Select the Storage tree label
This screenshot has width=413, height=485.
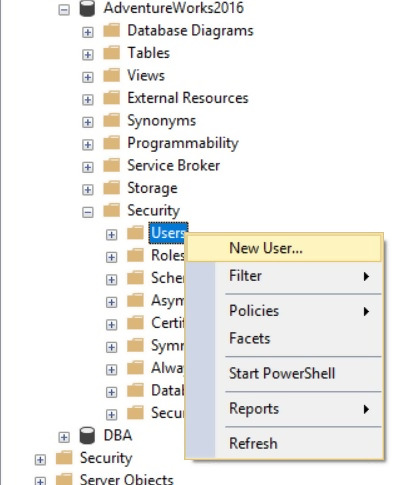pos(152,188)
